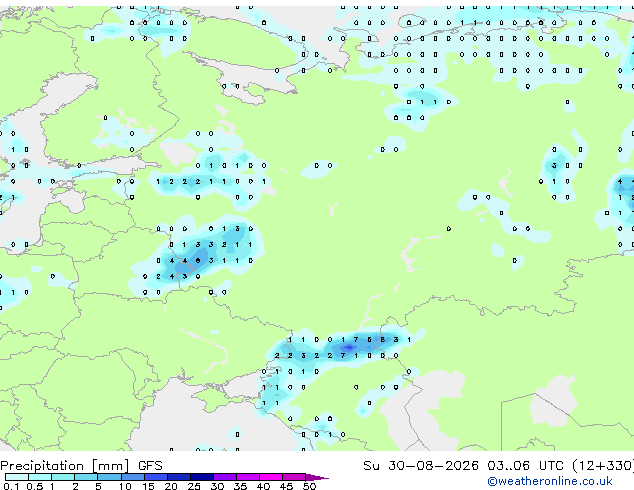Click the 25–30 mm legend color swatch
The height and width of the screenshot is (490, 634).
(x=201, y=477)
